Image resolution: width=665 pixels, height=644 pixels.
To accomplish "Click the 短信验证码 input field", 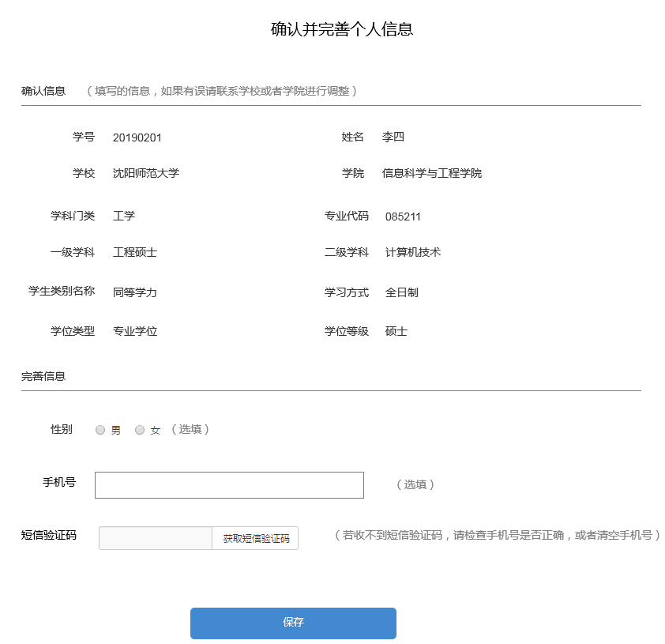I will 156,538.
